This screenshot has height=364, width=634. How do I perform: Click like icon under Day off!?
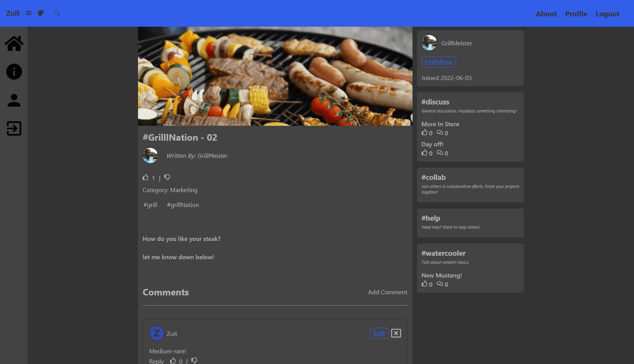coord(425,152)
